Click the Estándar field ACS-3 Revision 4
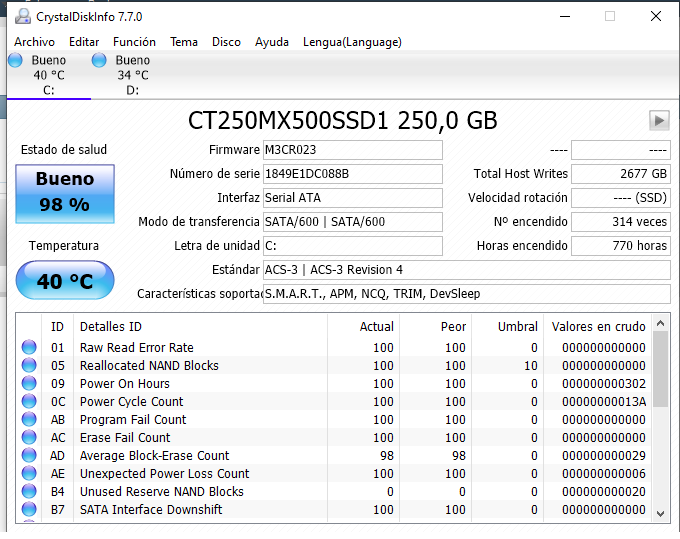The width and height of the screenshot is (680, 539). (467, 270)
